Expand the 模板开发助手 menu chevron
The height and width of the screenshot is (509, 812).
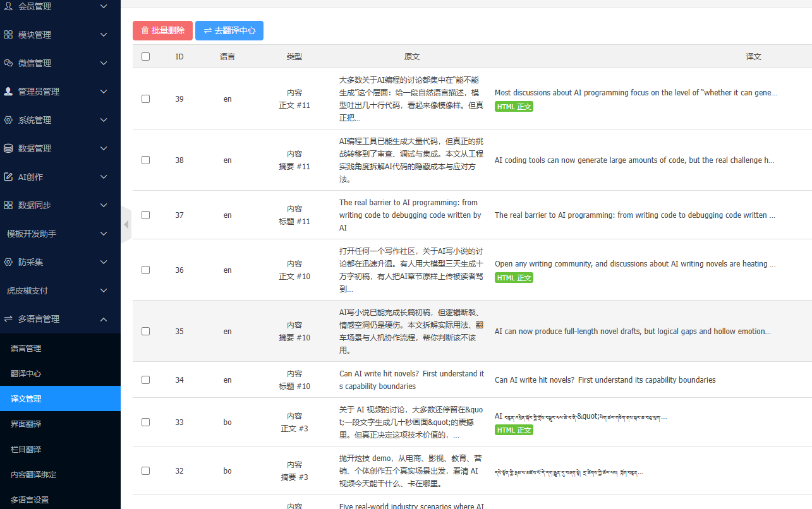pos(104,234)
